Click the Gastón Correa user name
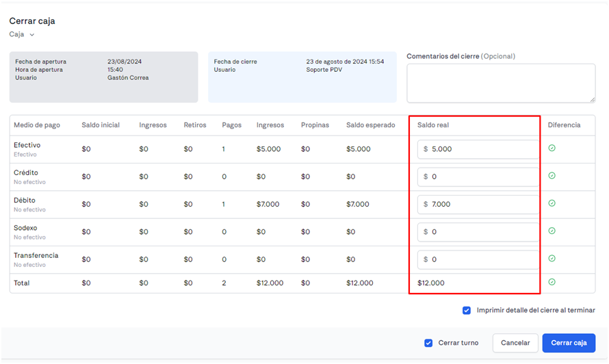The image size is (609, 364). [128, 78]
